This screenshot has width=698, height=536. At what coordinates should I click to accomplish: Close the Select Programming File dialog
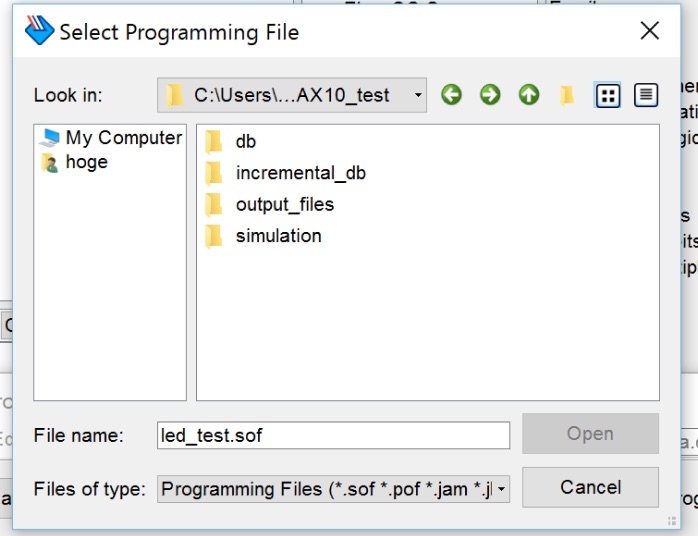[x=649, y=31]
